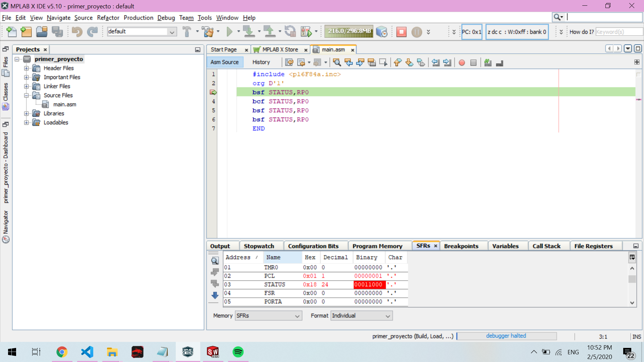Open Spotify from the taskbar
This screenshot has height=362, width=644.
238,352
